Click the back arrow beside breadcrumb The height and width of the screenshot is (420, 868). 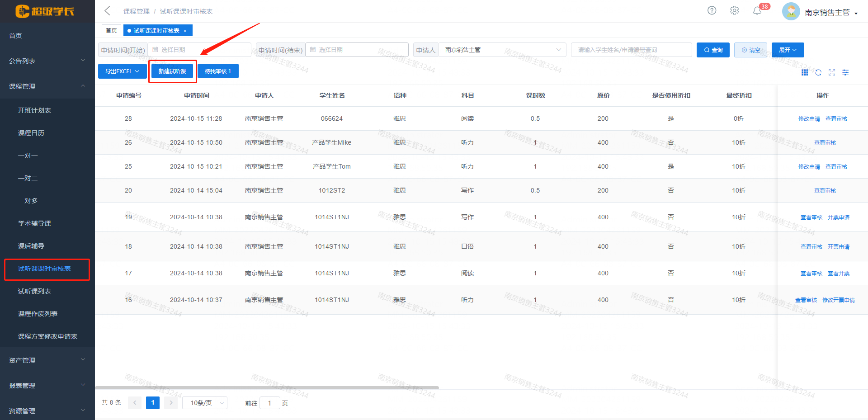point(107,11)
